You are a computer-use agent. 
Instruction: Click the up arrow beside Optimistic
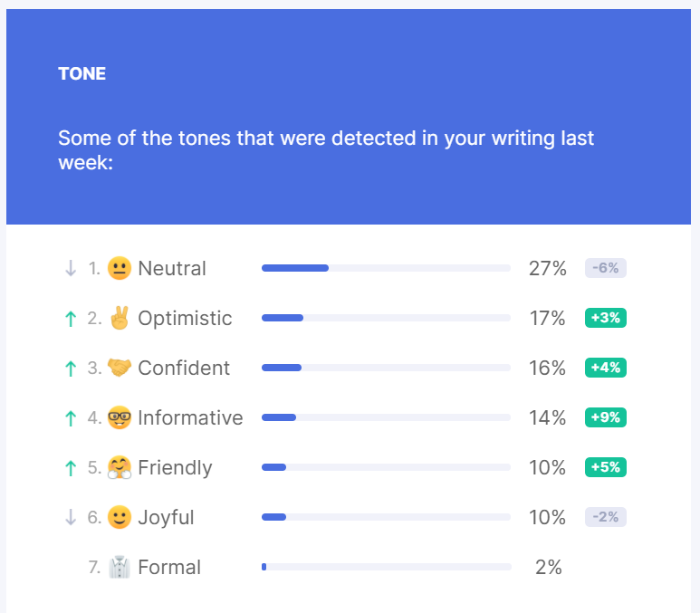(x=71, y=318)
